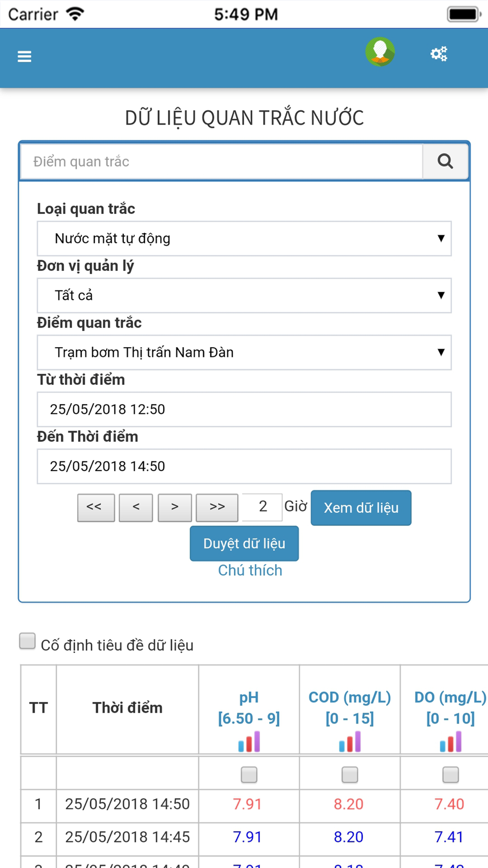
Task: Open the pH chart icon
Action: [249, 742]
